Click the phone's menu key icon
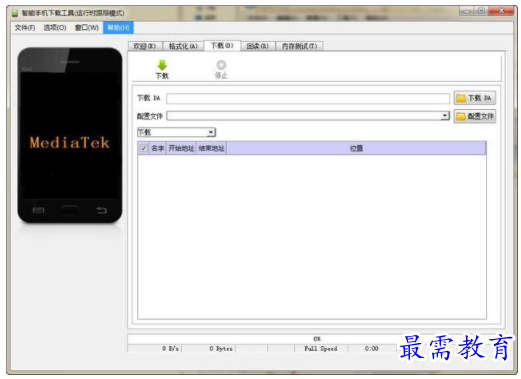 [38, 210]
